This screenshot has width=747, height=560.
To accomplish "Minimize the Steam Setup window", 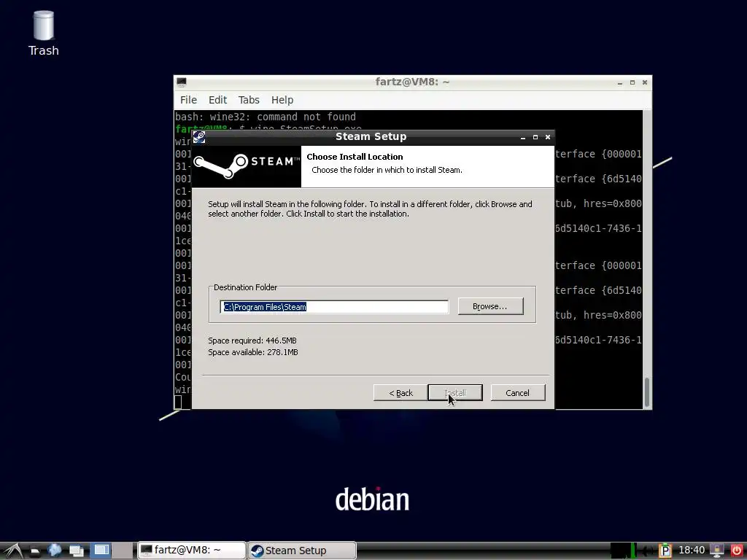I will pyautogui.click(x=522, y=137).
